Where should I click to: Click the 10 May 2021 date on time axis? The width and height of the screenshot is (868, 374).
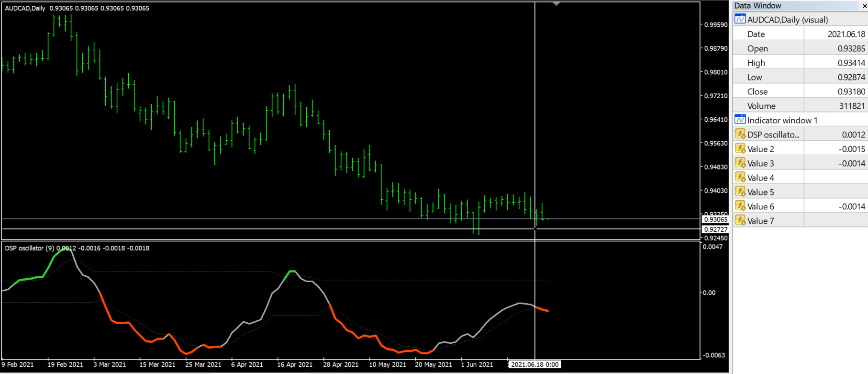tap(388, 364)
